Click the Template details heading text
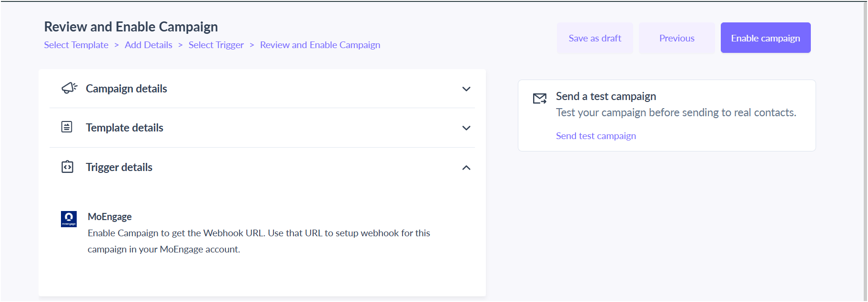 (x=124, y=128)
